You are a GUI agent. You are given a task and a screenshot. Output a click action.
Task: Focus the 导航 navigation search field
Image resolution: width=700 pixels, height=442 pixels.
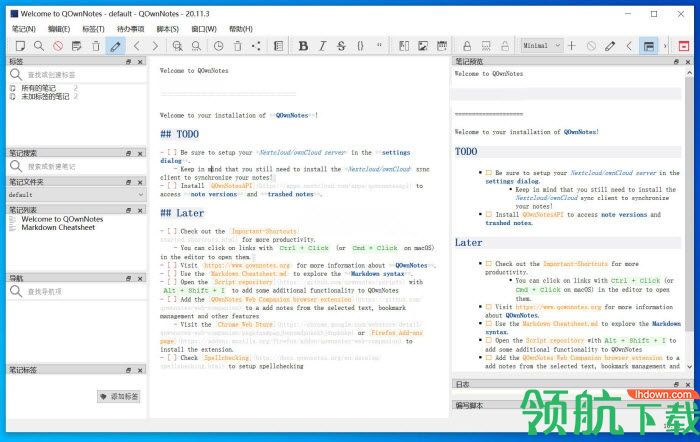pos(85,292)
